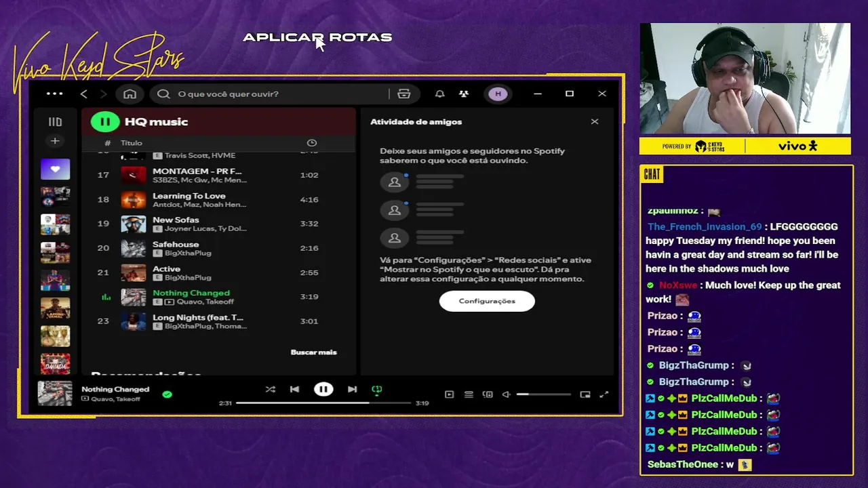The height and width of the screenshot is (488, 868).
Task: Enter full screen with the expand icon
Action: [604, 394]
